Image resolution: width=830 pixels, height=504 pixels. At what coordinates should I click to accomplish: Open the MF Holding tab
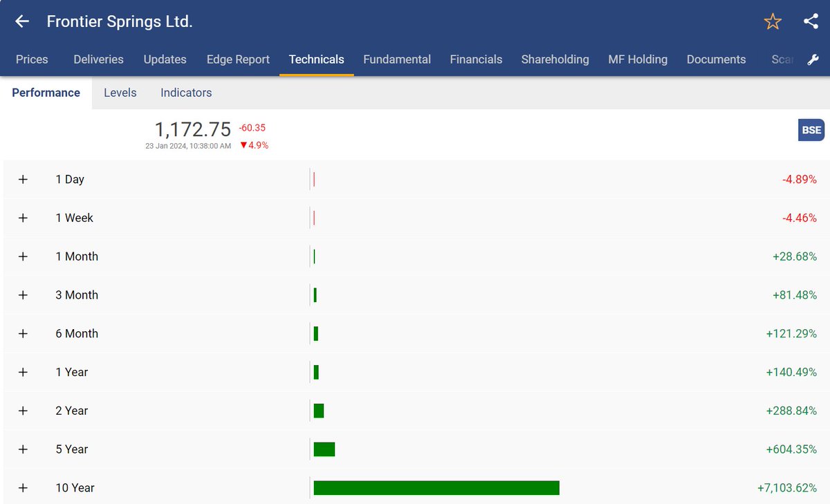[x=638, y=59]
